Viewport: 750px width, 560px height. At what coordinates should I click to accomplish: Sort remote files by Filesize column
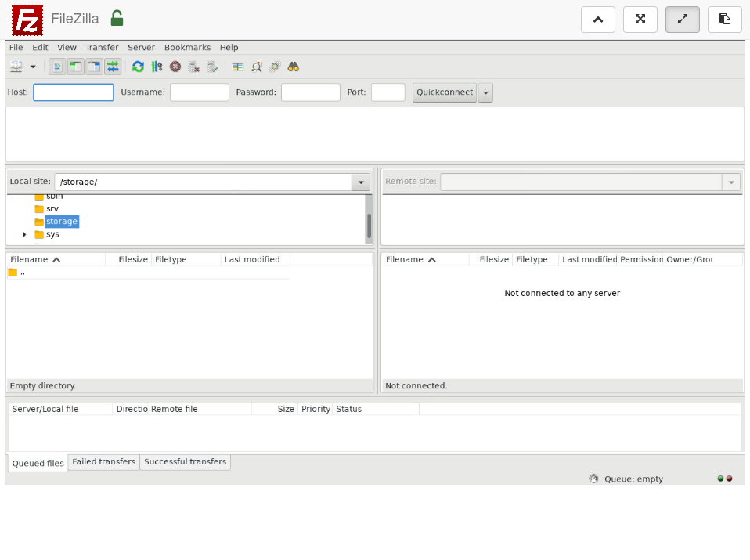point(491,259)
